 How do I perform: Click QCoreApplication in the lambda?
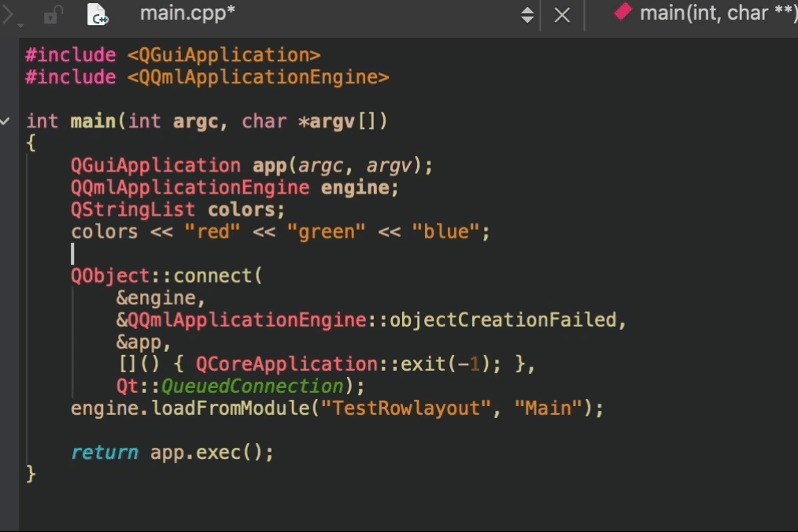click(286, 364)
